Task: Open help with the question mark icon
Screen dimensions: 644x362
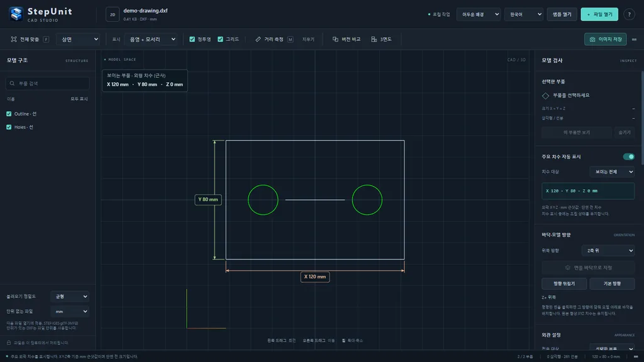Action: point(629,14)
